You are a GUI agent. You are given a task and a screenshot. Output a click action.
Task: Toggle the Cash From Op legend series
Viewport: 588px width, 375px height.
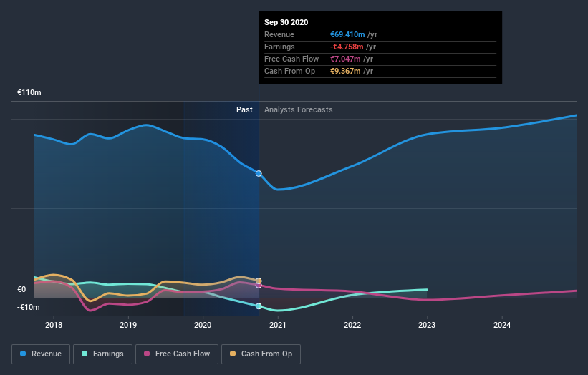coord(261,354)
